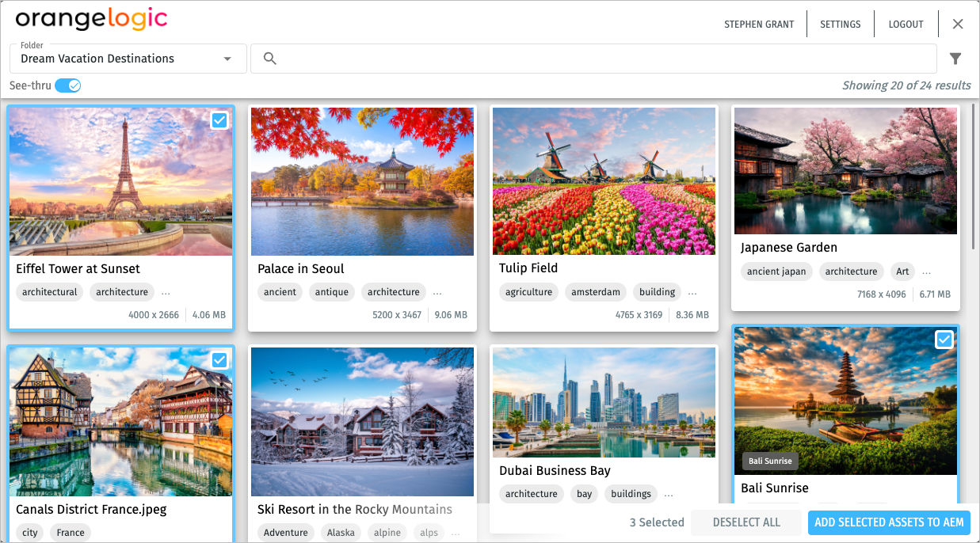Click the 'Dubai Business Bay' title

click(555, 471)
